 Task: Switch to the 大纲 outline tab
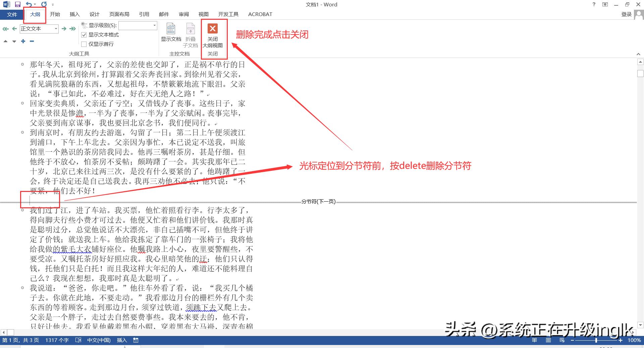point(35,14)
